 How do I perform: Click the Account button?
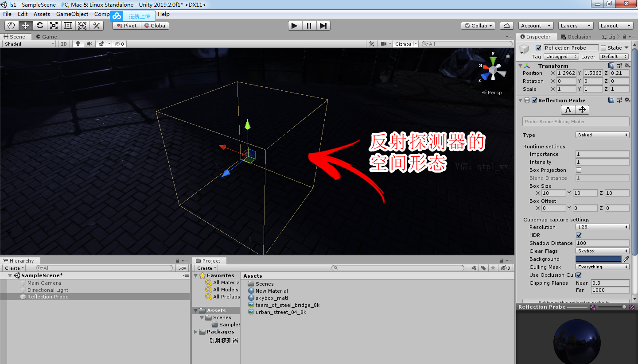point(535,26)
